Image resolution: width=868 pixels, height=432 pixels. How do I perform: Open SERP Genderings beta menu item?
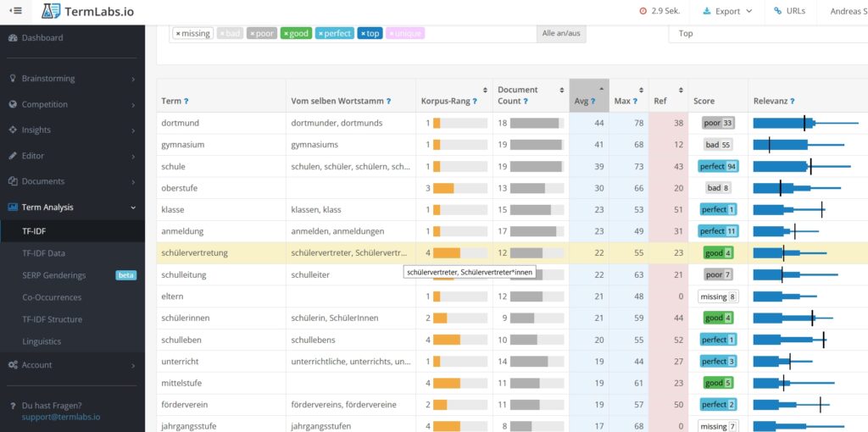73,275
